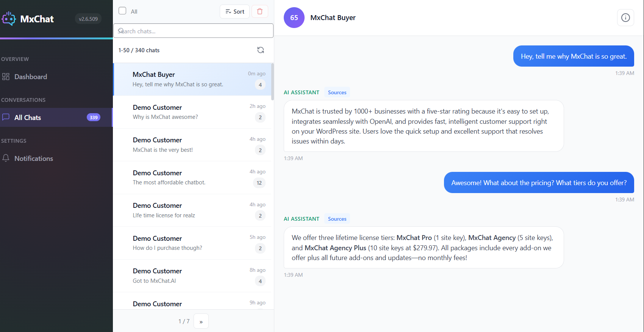The width and height of the screenshot is (644, 332).
Task: Click AI reply about lifetime license tiers
Action: point(424,248)
